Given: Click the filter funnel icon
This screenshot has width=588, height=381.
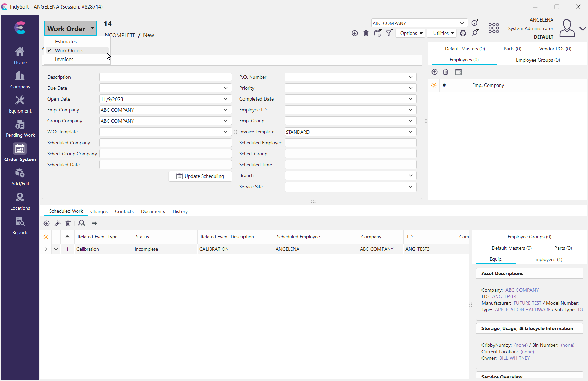Looking at the screenshot, I should click(x=389, y=33).
